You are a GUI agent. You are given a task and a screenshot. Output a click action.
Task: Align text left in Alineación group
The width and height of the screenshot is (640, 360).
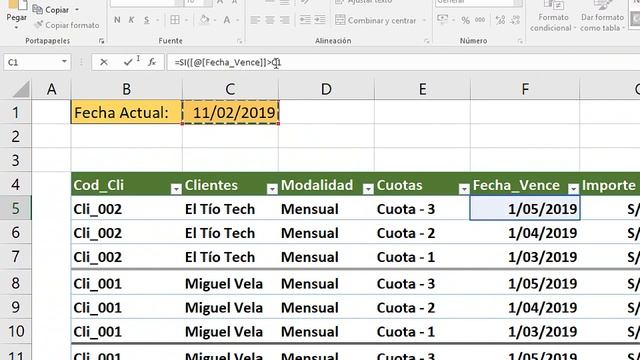click(x=255, y=20)
